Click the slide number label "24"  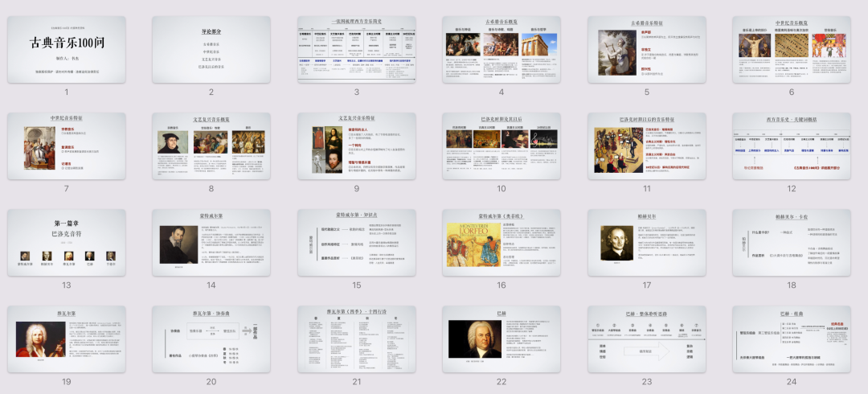pos(792,381)
